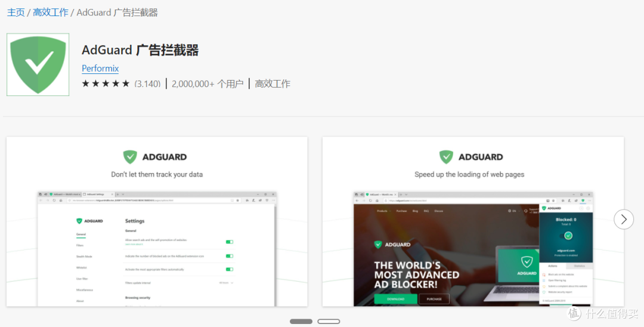Toggle "Allow search ads" setting switch

tap(229, 242)
